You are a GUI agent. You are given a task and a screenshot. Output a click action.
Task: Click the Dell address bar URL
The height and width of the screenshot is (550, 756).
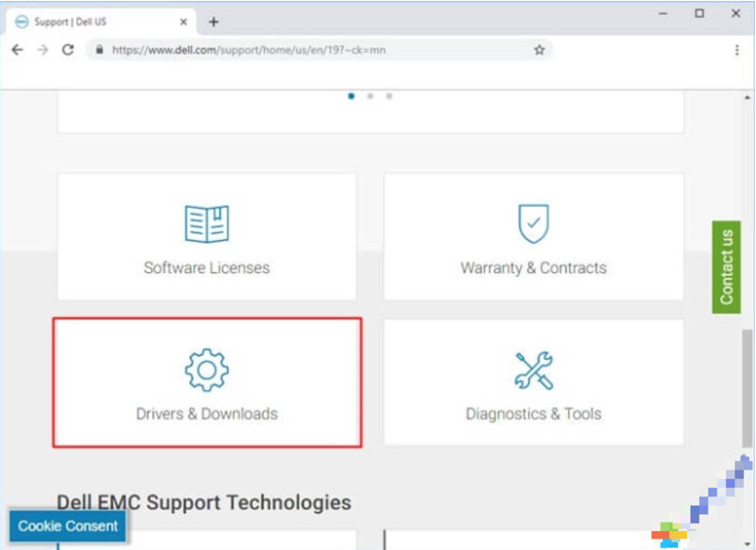click(x=249, y=50)
